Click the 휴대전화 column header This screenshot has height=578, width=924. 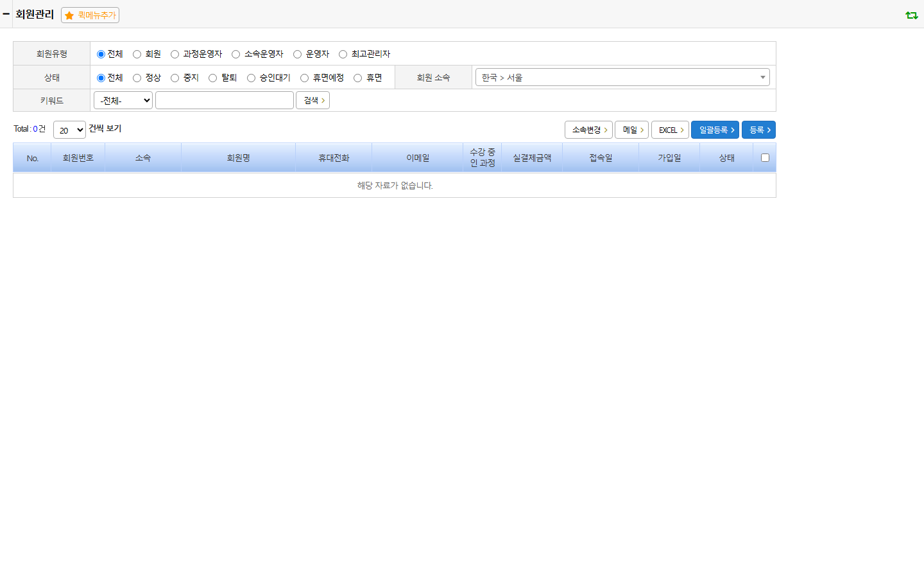[x=334, y=158]
